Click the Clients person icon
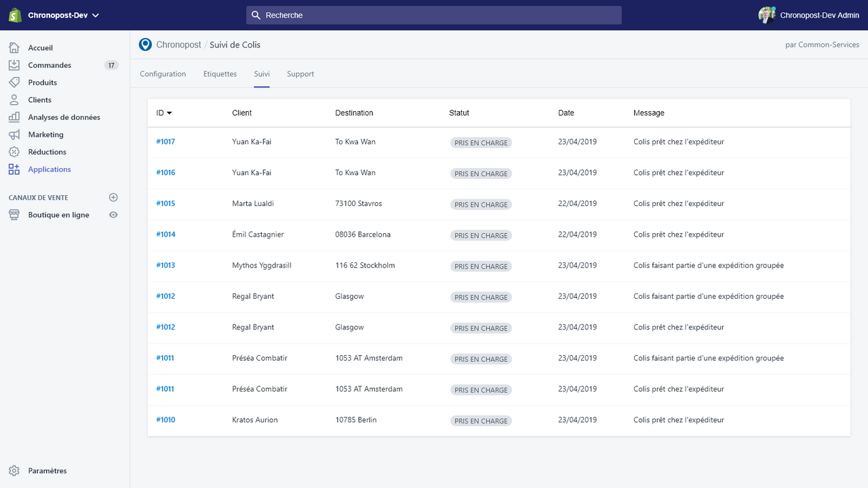Image resolution: width=868 pixels, height=488 pixels. pos(14,100)
